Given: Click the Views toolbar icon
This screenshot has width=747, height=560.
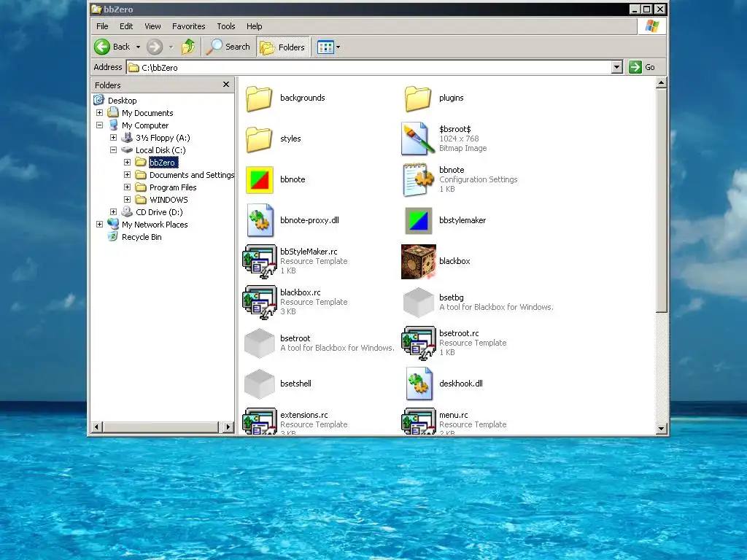Looking at the screenshot, I should point(325,47).
